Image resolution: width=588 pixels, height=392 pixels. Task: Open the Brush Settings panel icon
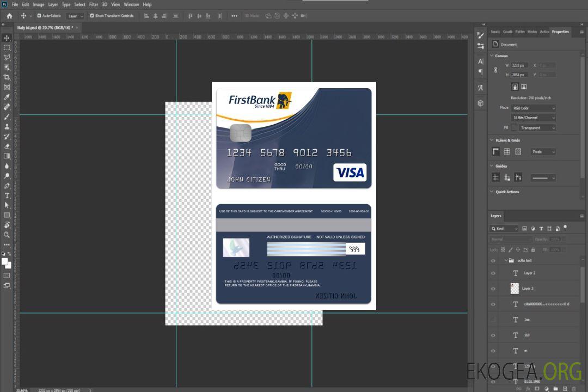pos(481,35)
